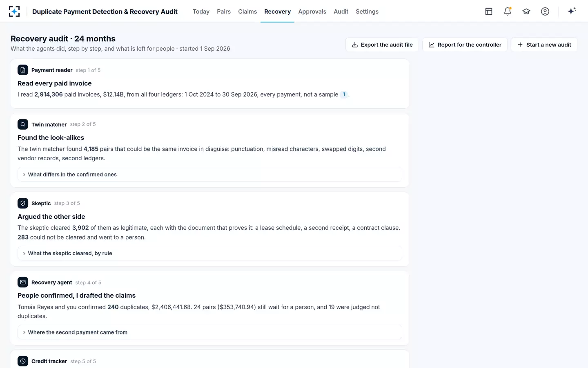The image size is (588, 368).
Task: Click the Credit tracker clock icon
Action: pyautogui.click(x=23, y=361)
